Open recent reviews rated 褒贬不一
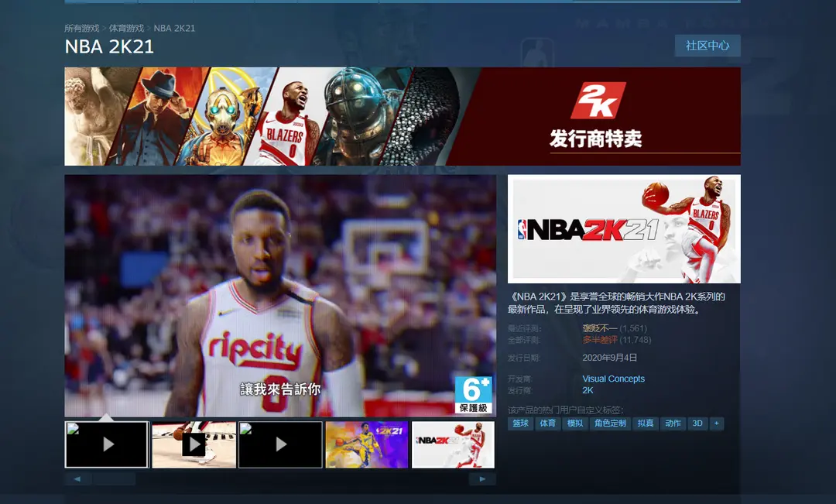 [x=600, y=328]
